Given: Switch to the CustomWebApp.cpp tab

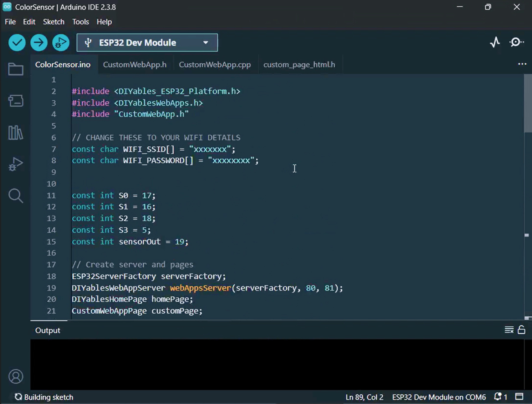Looking at the screenshot, I should point(215,64).
